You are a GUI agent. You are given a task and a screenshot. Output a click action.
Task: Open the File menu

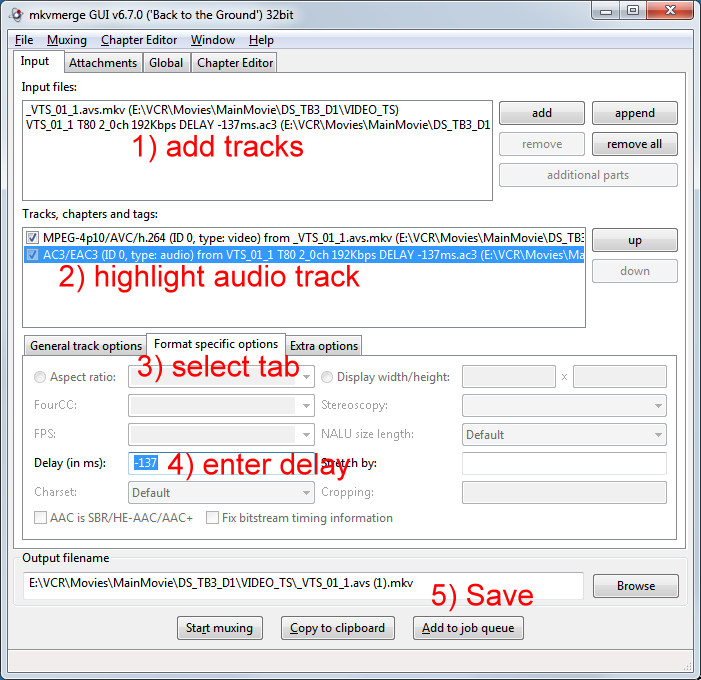point(24,40)
